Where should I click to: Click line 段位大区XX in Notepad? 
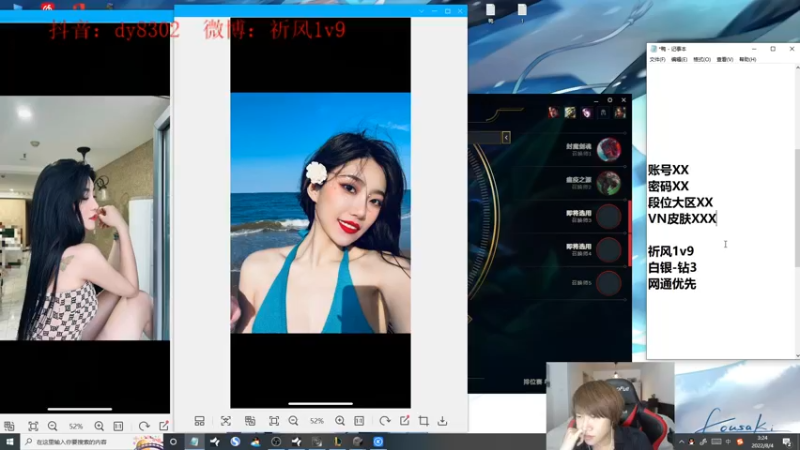[680, 203]
